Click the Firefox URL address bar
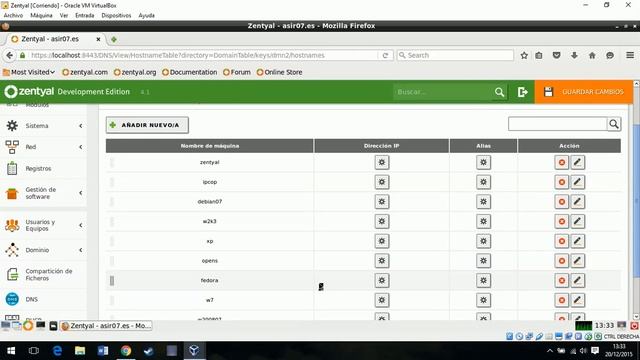This screenshot has width=640, height=360. point(204,55)
